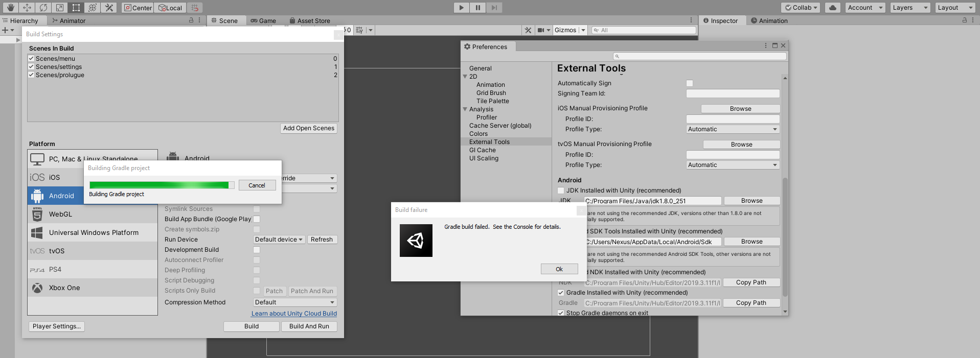Open the Inspector panel options menu

tap(973, 20)
